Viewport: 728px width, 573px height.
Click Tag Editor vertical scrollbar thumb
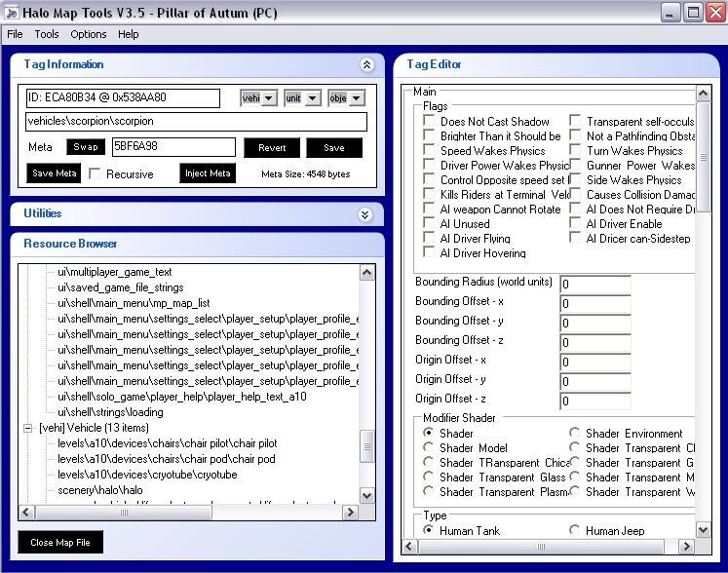[703, 157]
